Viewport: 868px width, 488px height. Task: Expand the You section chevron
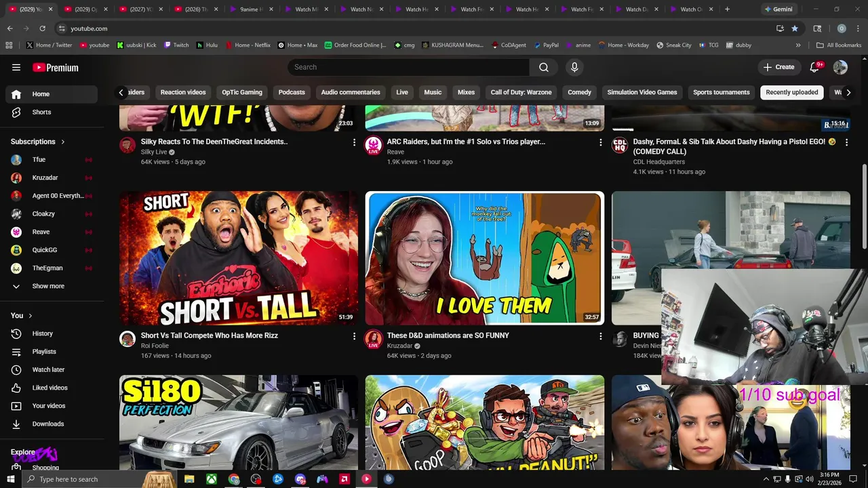[31, 316]
